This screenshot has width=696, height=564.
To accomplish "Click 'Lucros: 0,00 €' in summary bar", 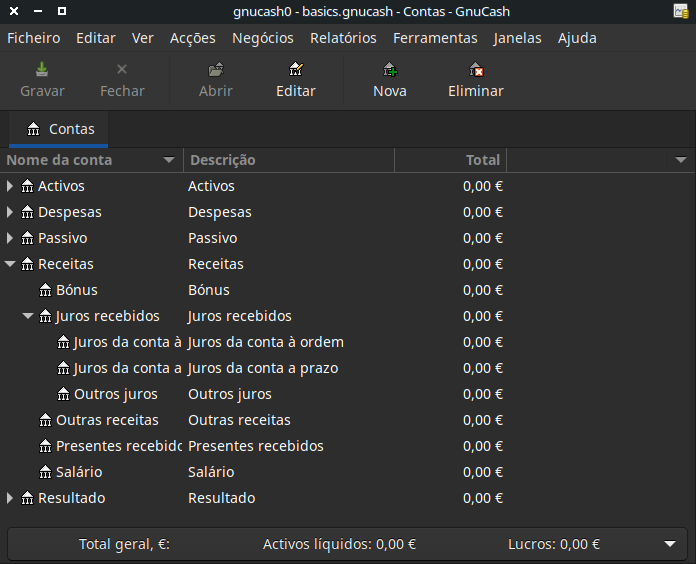I will click(x=554, y=544).
